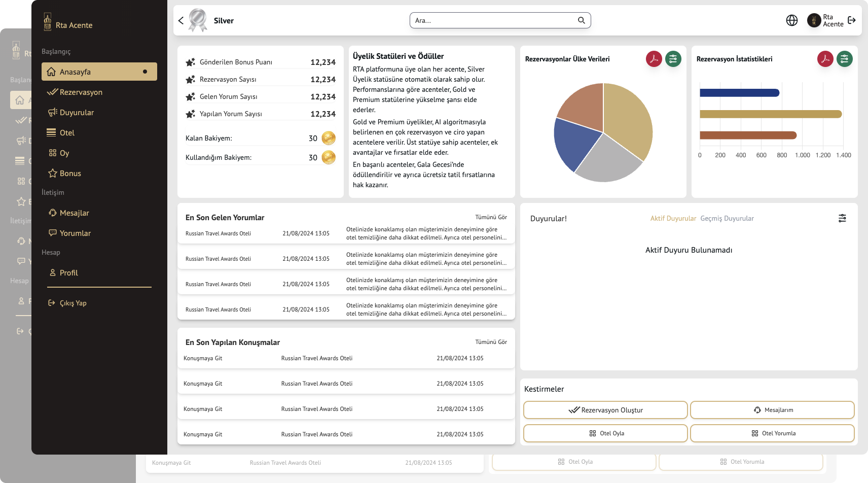Click first Konuşmaya Git link
The width and height of the screenshot is (868, 483).
(203, 358)
